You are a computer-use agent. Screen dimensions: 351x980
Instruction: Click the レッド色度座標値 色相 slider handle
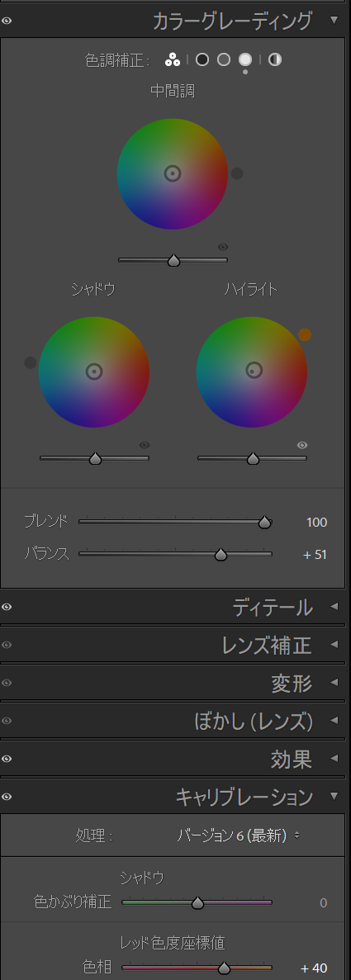point(224,968)
